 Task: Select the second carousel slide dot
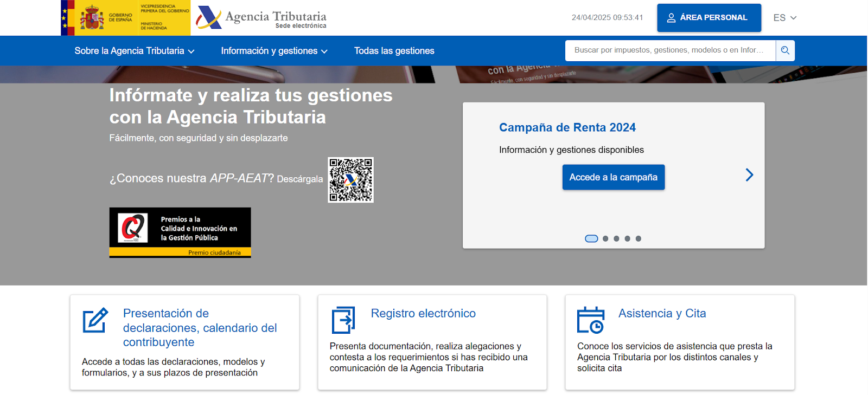(x=605, y=239)
